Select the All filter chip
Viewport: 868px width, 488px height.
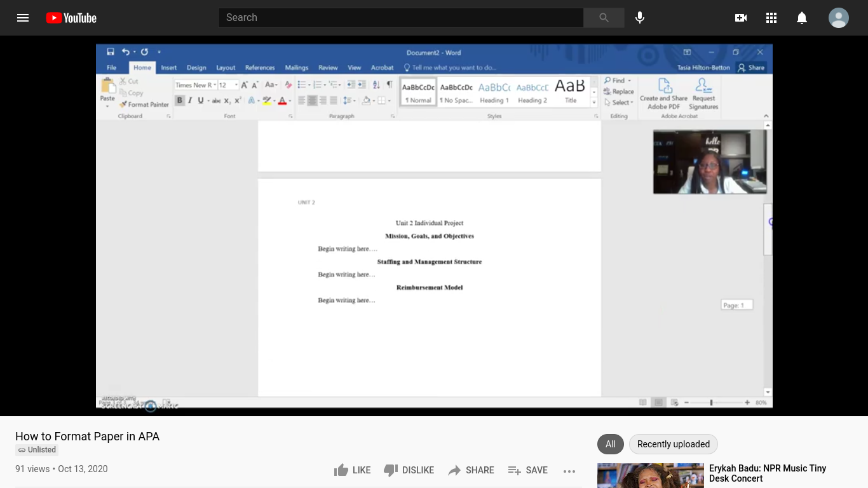coord(611,444)
